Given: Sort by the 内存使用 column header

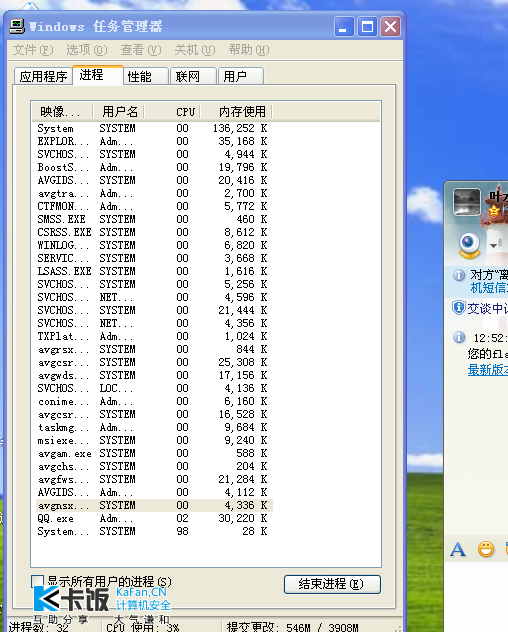Looking at the screenshot, I should point(237,112).
